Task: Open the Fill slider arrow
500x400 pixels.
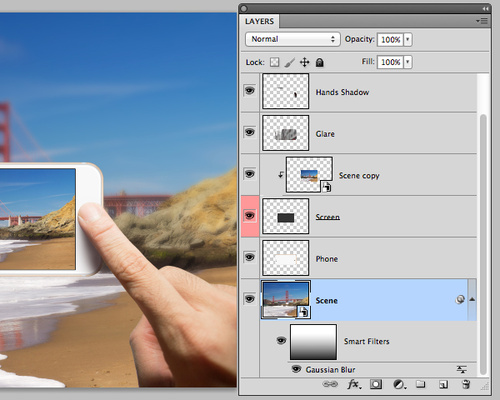Action: coord(408,62)
